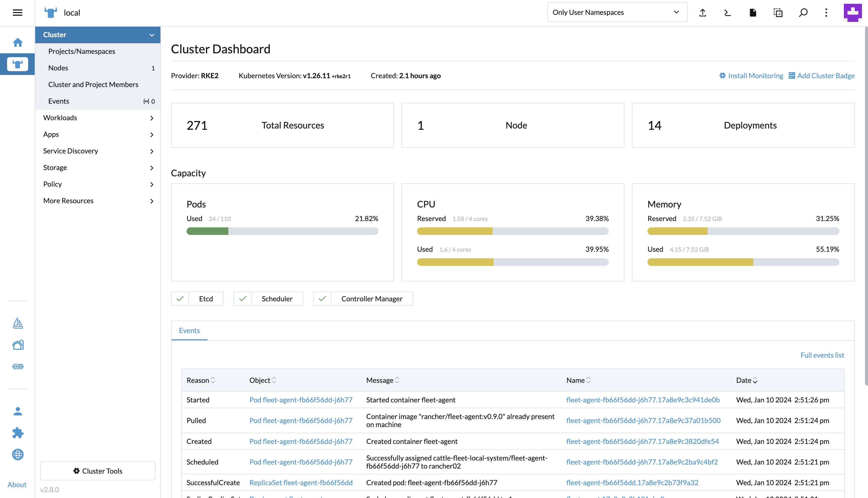Sort events by Name column
This screenshot has height=498, width=868.
click(x=578, y=380)
